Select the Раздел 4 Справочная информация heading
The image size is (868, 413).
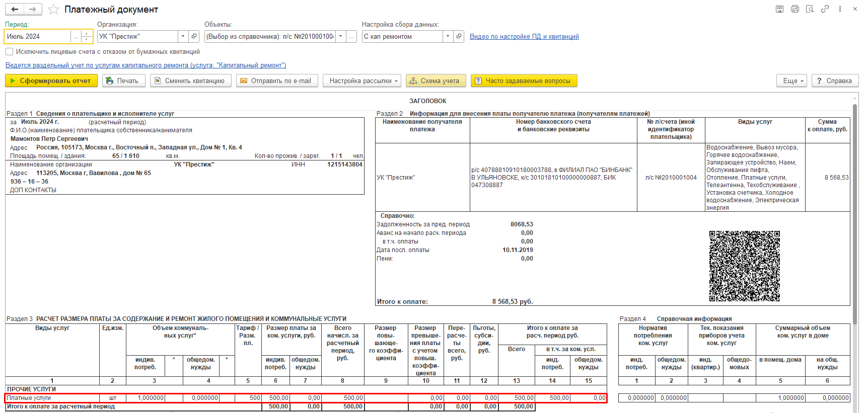[676, 319]
